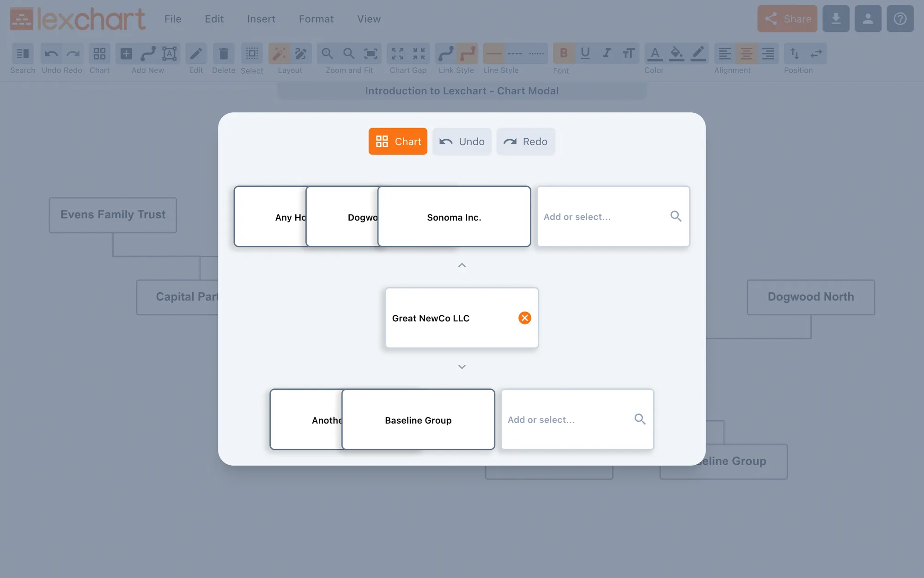Remove Great NewCo LLC using X button
This screenshot has width=924, height=578.
click(525, 318)
